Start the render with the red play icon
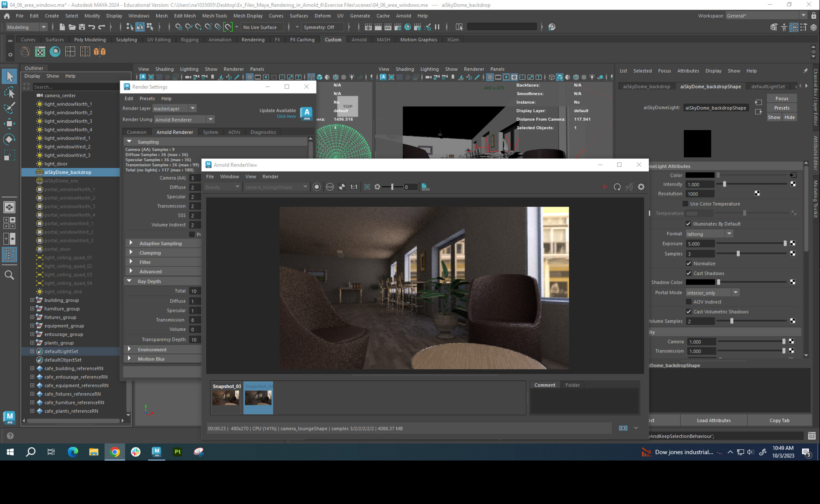The height and width of the screenshot is (504, 820). pyautogui.click(x=605, y=186)
